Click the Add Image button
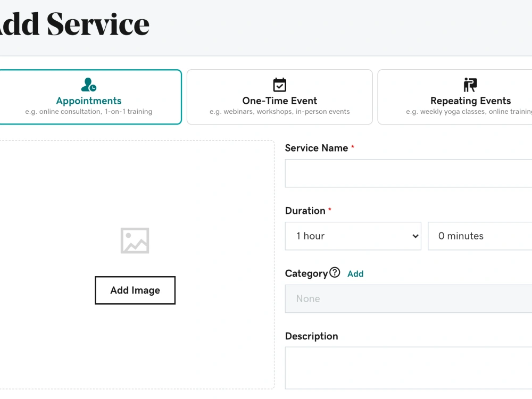 click(135, 290)
